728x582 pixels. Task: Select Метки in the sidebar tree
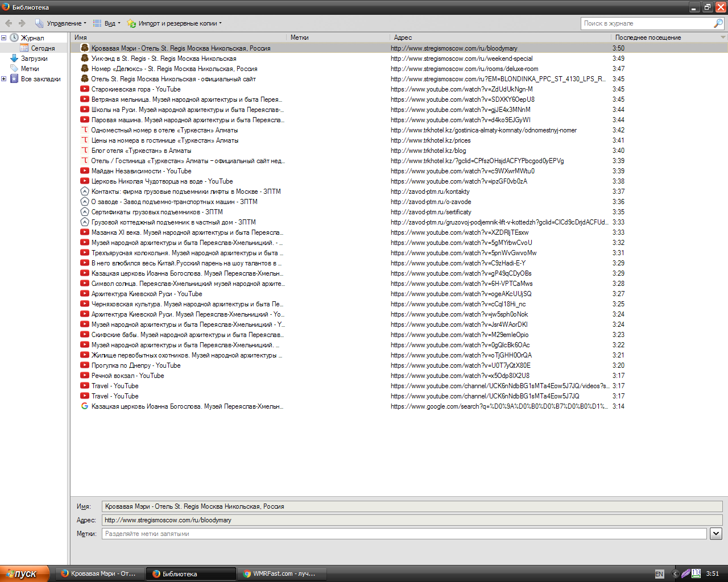(30, 68)
